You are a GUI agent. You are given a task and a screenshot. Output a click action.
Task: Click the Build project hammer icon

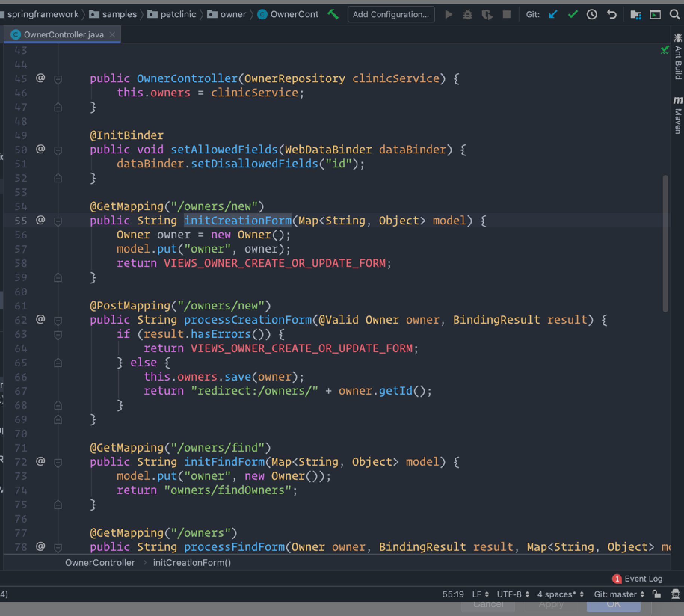[x=333, y=15]
